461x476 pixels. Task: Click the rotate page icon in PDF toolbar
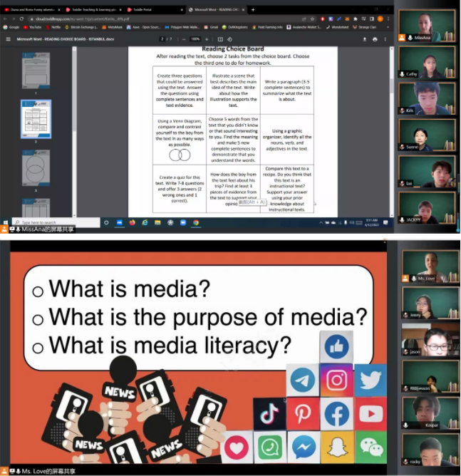point(229,39)
